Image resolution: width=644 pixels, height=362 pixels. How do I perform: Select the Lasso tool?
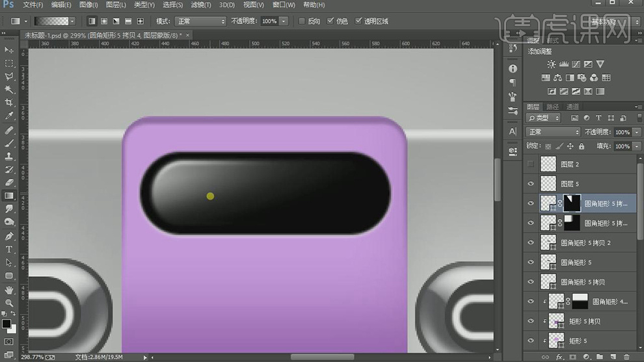click(x=8, y=76)
